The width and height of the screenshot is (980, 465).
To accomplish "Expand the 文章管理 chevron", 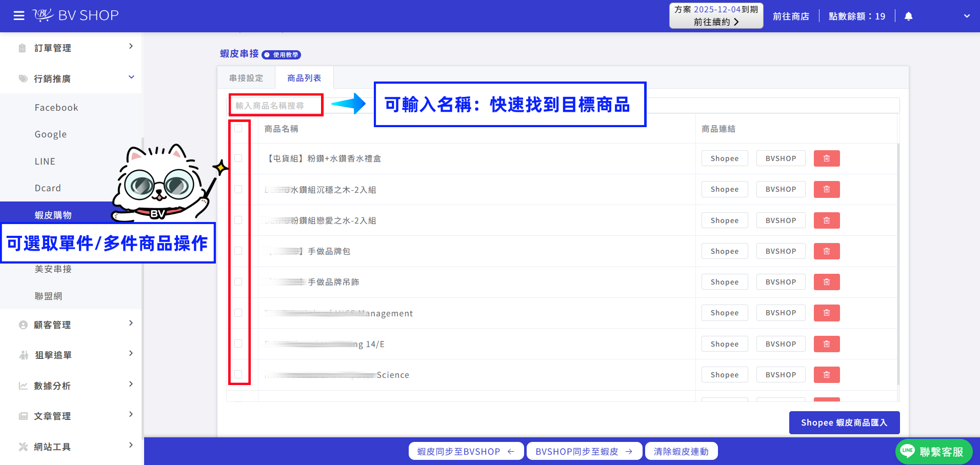I will pyautogui.click(x=131, y=414).
